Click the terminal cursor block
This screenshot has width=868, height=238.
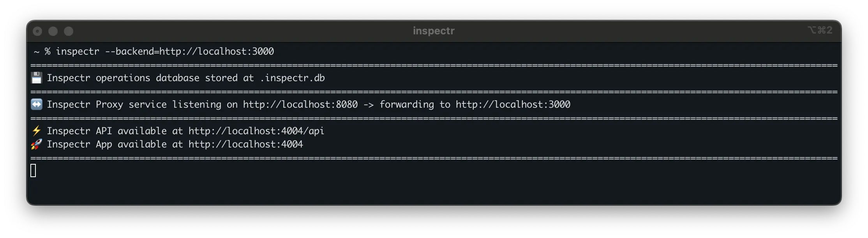point(34,171)
